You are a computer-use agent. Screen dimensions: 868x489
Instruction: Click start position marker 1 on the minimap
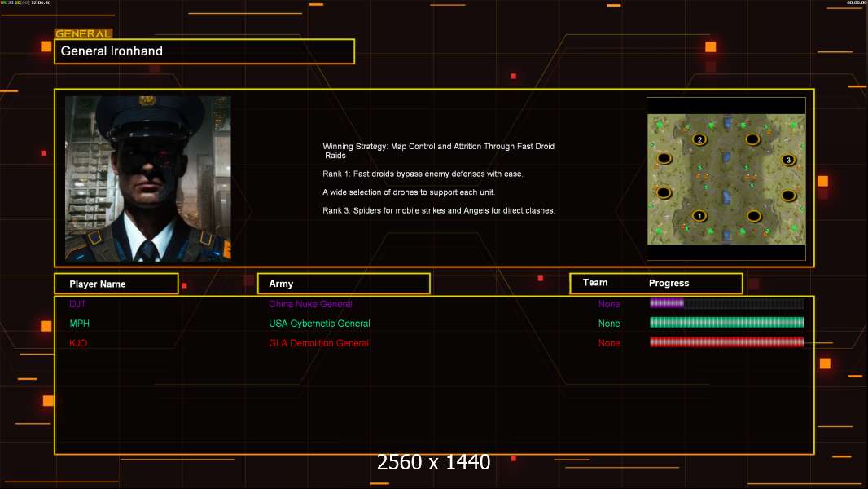699,216
